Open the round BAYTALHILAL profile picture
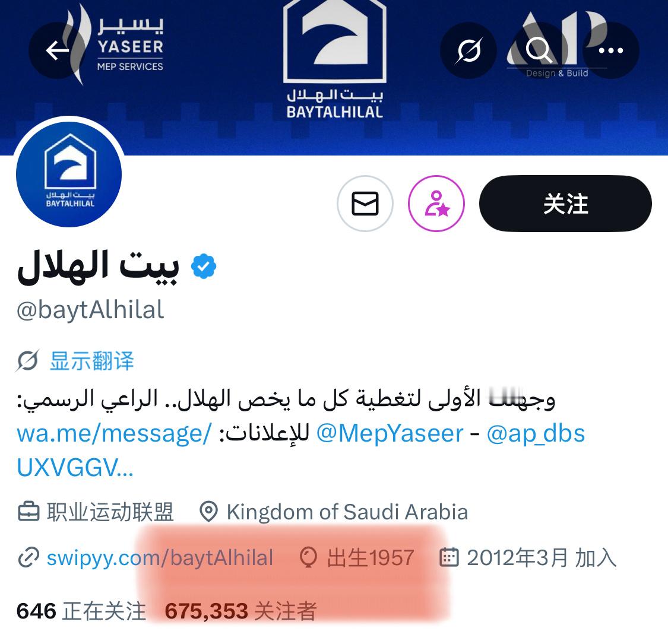Viewport: 668px width, 644px height. tap(69, 174)
